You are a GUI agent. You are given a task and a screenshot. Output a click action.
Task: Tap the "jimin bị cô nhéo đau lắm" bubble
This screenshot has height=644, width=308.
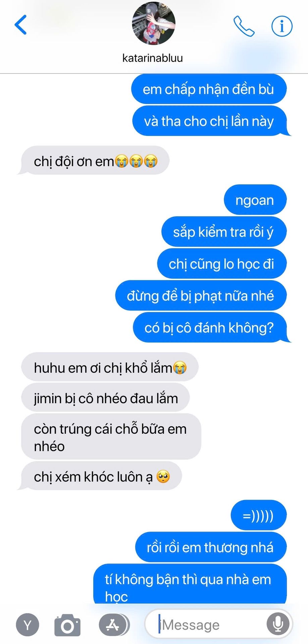tap(105, 398)
